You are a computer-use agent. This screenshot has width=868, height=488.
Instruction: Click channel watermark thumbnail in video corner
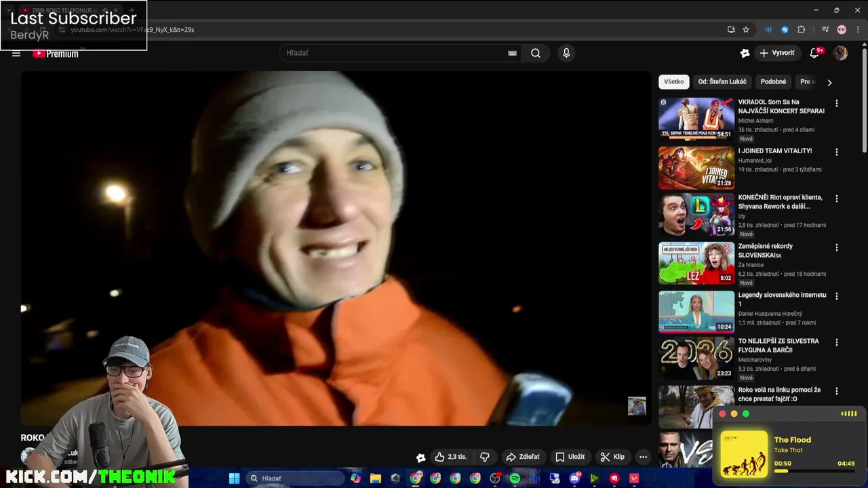point(637,406)
